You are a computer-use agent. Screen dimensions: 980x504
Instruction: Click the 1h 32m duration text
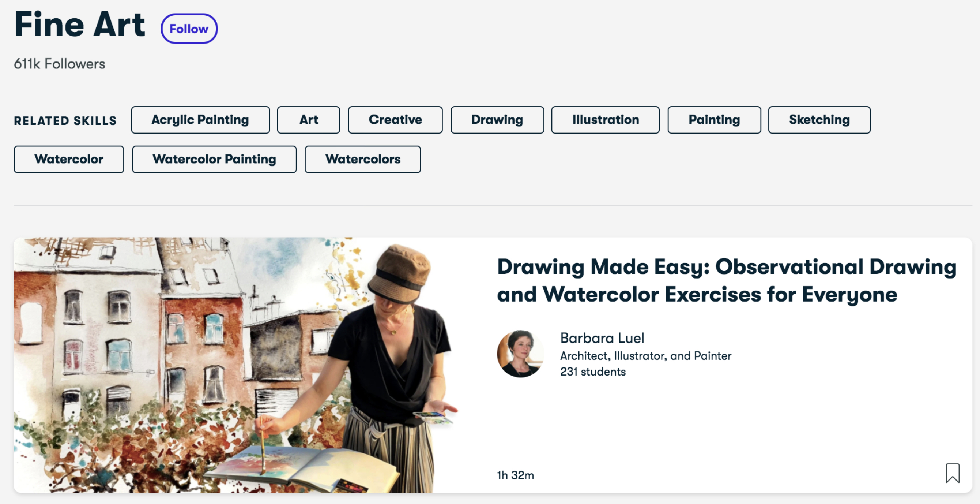516,475
